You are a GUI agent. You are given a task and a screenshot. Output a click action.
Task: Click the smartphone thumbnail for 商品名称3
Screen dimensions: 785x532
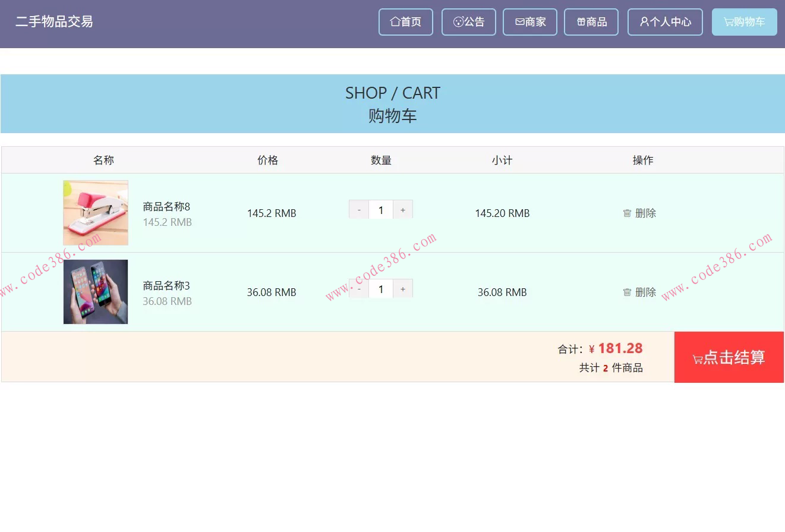pos(96,292)
